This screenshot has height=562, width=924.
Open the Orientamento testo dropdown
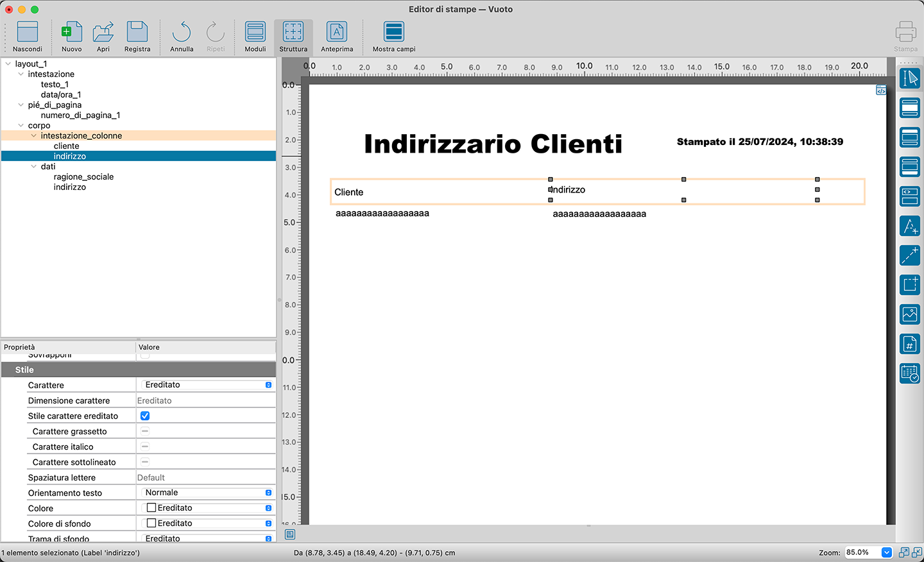(206, 493)
